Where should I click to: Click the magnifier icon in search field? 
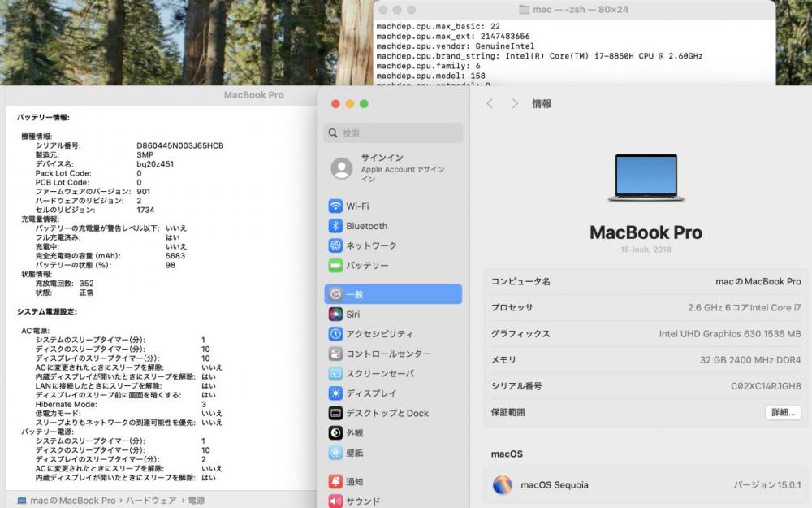click(x=333, y=133)
